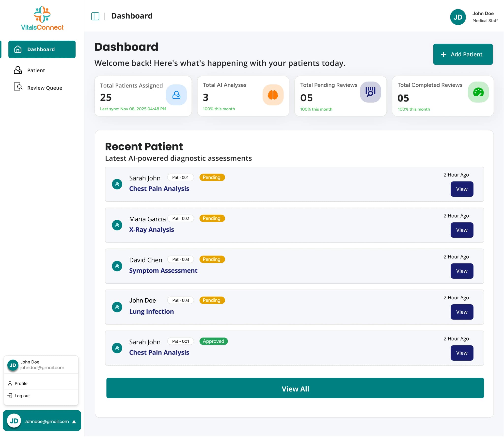Click the 'Medical Staff' role label
This screenshot has width=504, height=437.
485,21
